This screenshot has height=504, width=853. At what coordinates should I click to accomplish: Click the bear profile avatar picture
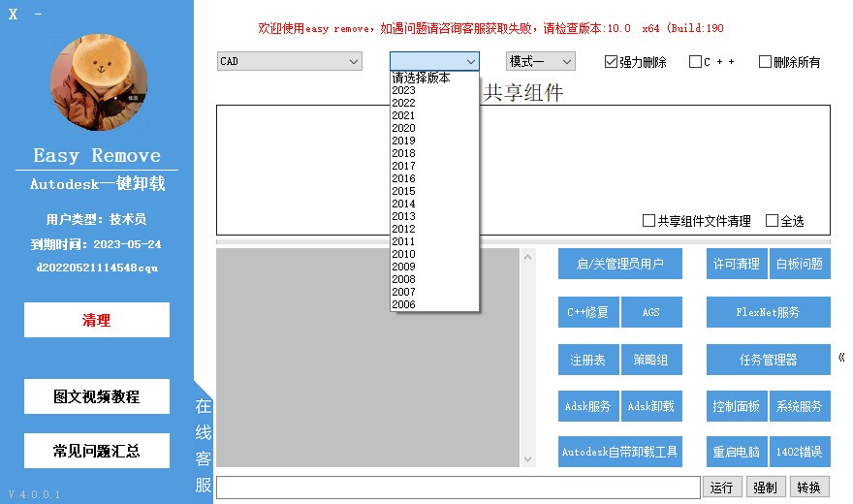click(x=99, y=82)
